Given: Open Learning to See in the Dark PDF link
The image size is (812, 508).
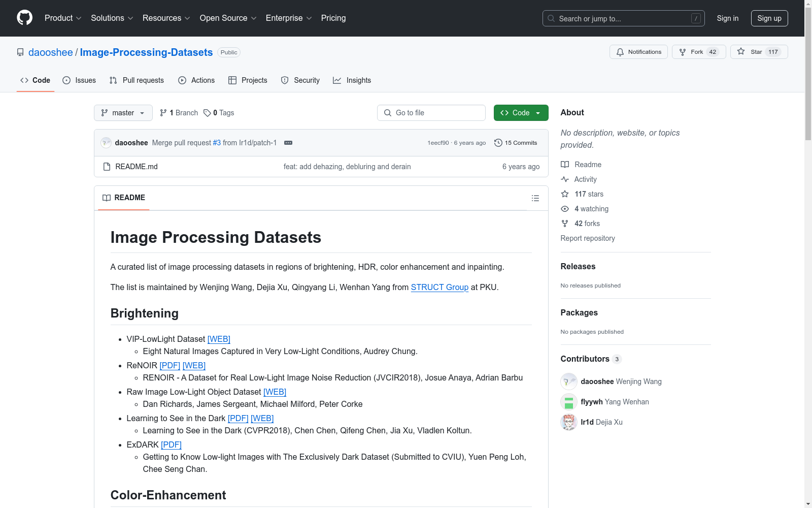Looking at the screenshot, I should point(238,418).
